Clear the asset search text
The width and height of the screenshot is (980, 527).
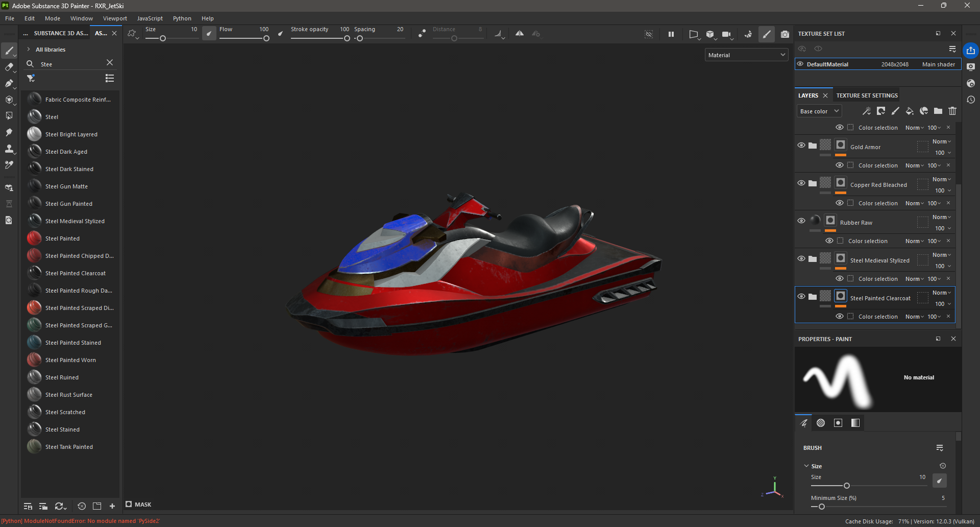click(110, 62)
